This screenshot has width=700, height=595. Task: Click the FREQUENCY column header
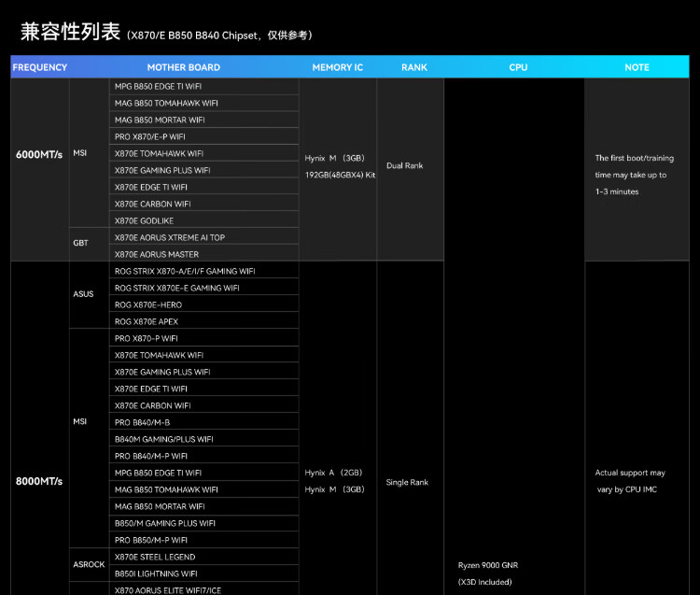40,67
